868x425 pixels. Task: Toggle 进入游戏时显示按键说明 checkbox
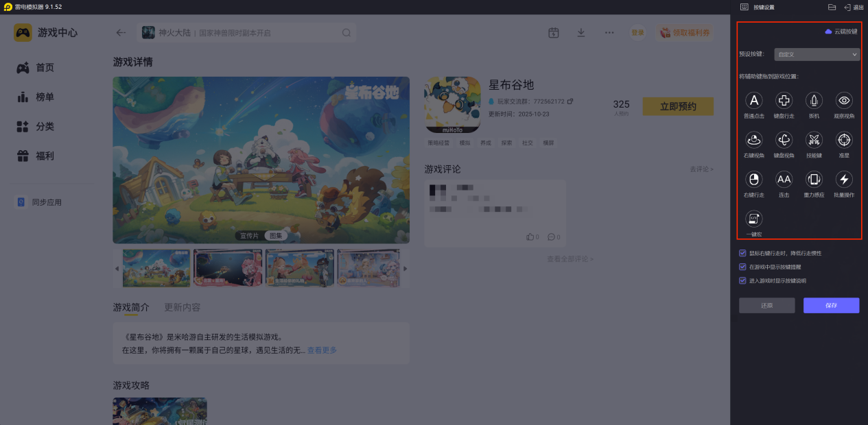(x=742, y=280)
